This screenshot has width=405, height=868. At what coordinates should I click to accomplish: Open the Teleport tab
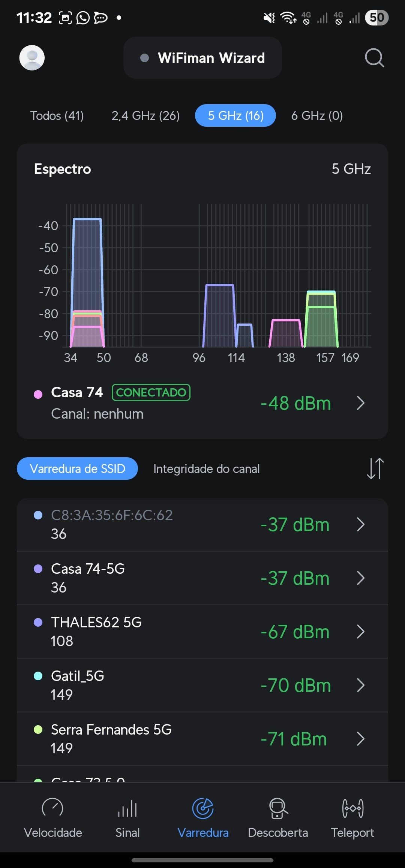[352, 817]
